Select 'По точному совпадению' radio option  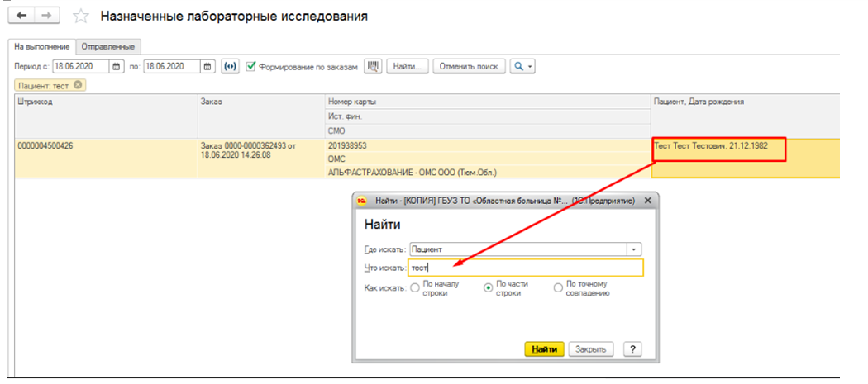pos(558,288)
